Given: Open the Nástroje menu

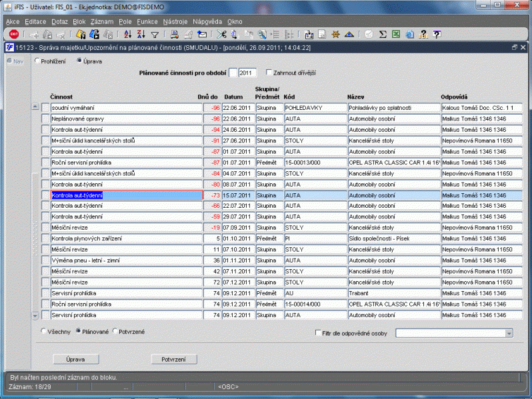Looking at the screenshot, I should coord(175,22).
